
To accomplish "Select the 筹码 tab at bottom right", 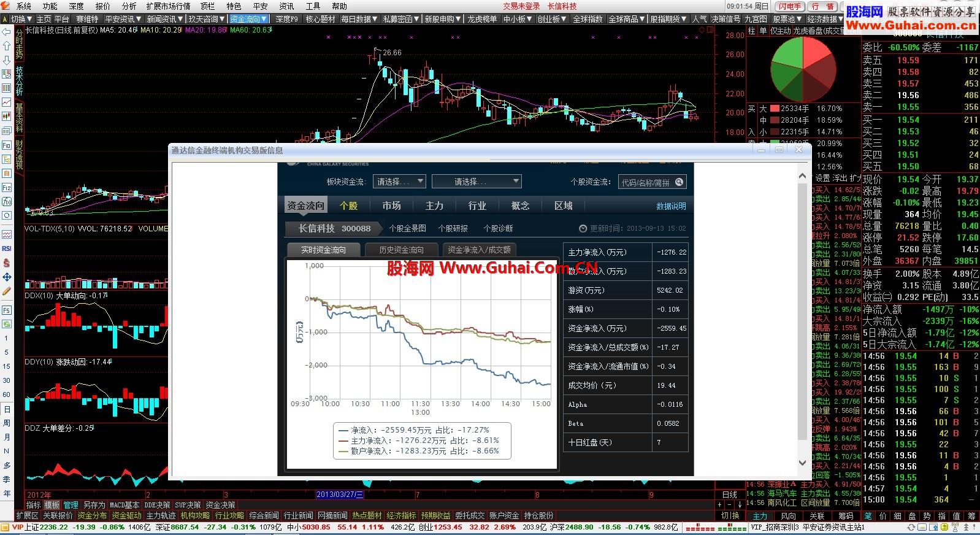I will pyautogui.click(x=846, y=515).
